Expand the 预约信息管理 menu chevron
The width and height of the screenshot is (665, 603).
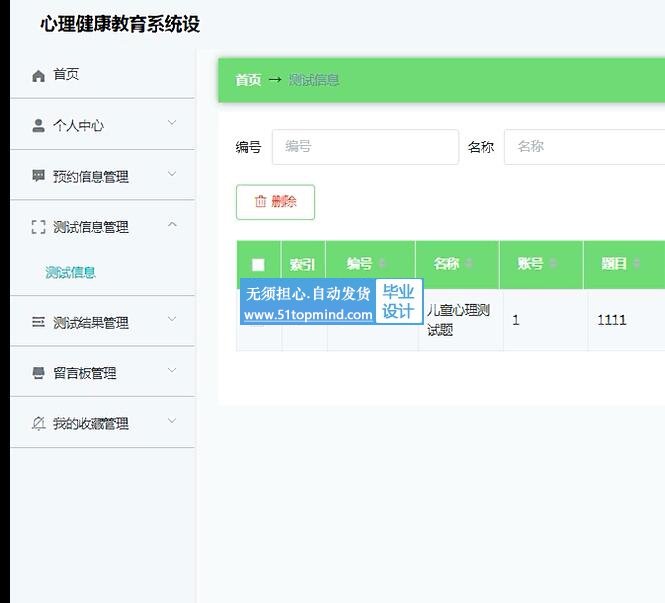coord(172,173)
